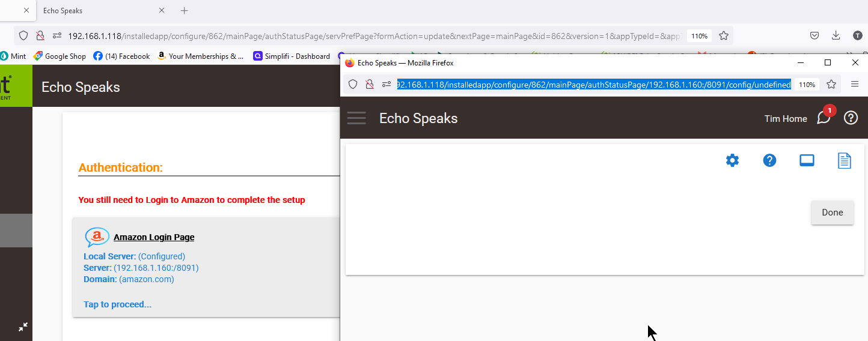Viewport: 868px width, 341px height.
Task: Open a new tab with plus button
Action: tap(185, 11)
